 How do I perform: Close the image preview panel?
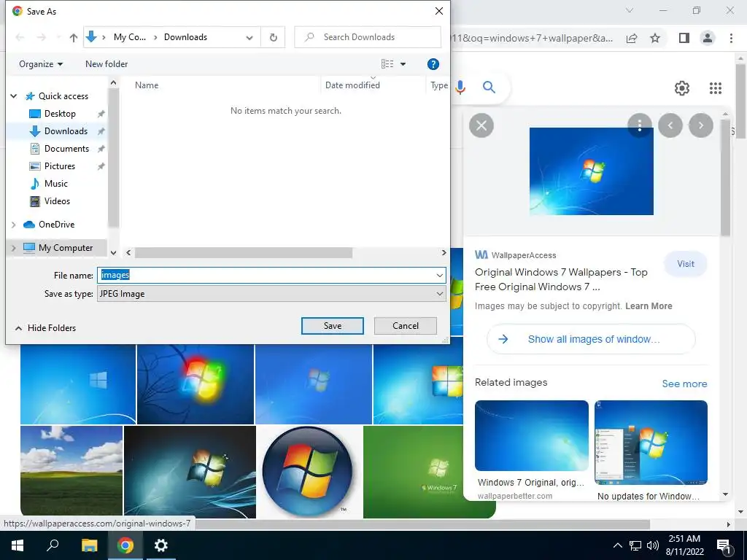coord(481,125)
